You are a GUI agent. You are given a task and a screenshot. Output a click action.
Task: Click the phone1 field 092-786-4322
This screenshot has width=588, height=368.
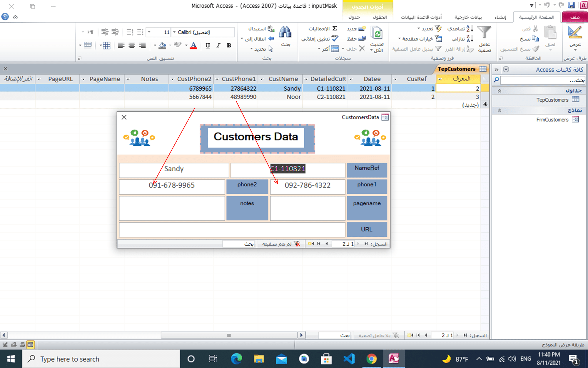pyautogui.click(x=307, y=185)
